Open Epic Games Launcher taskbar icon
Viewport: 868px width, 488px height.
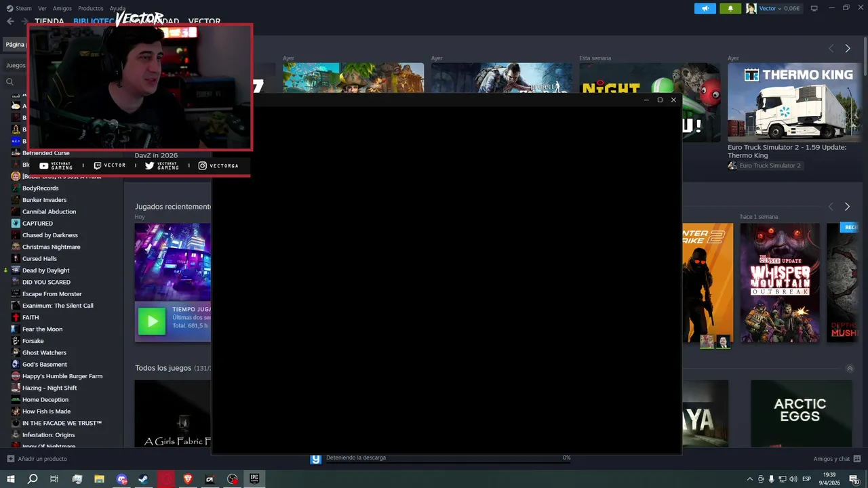click(x=255, y=479)
